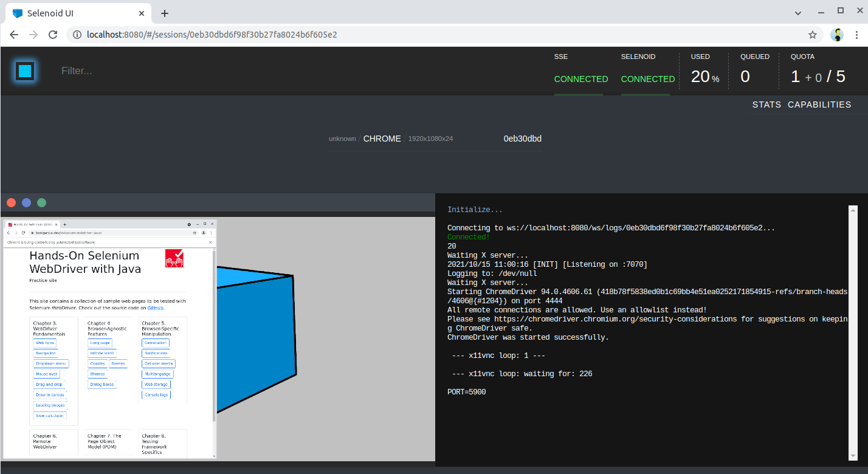Click the green circle VNC control button

point(41,203)
